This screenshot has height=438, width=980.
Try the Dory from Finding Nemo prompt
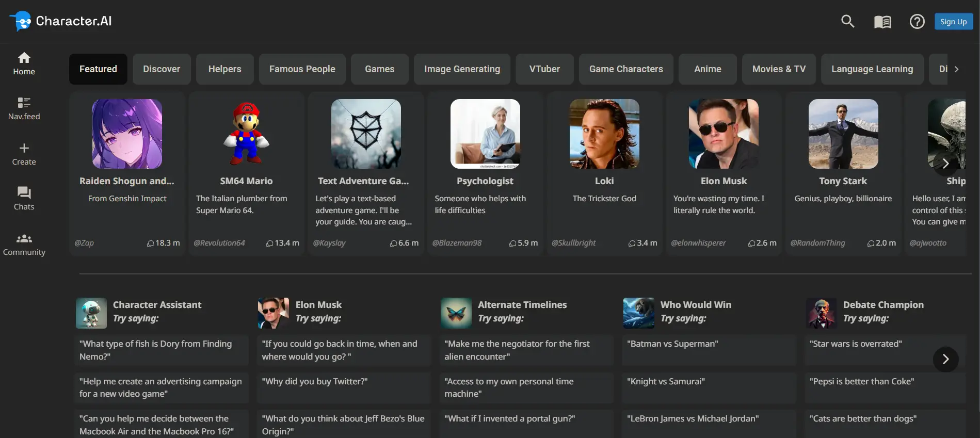point(162,350)
